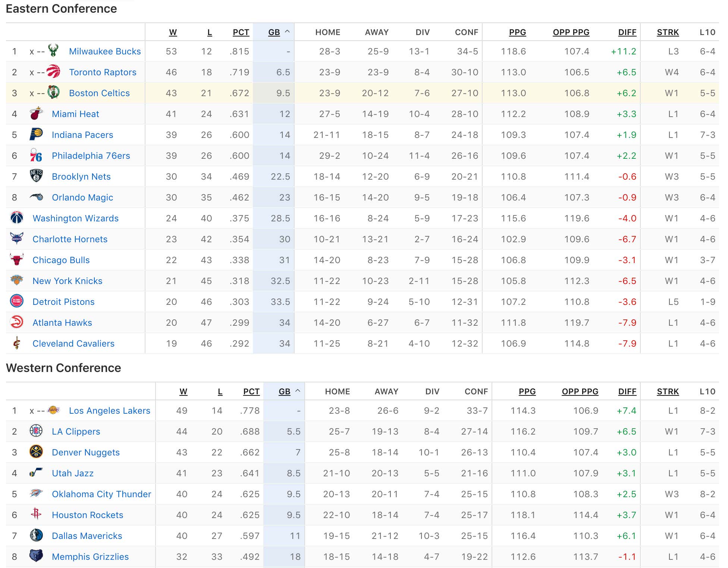
Task: Click the Utah Jazz team logo
Action: click(x=36, y=473)
